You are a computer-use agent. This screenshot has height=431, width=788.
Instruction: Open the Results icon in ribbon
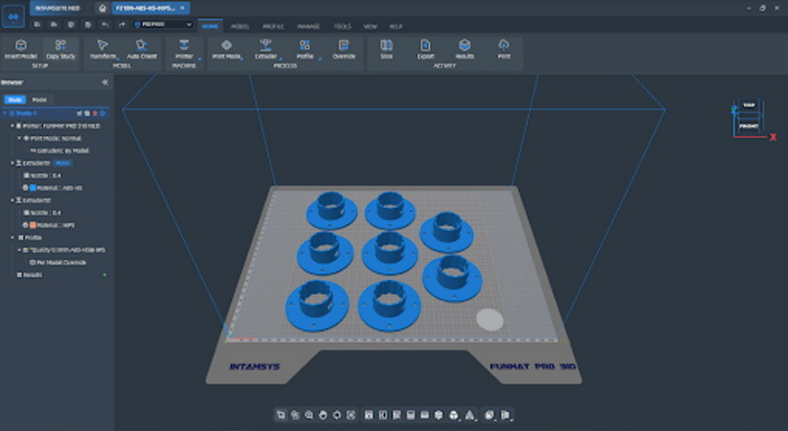coord(464,46)
